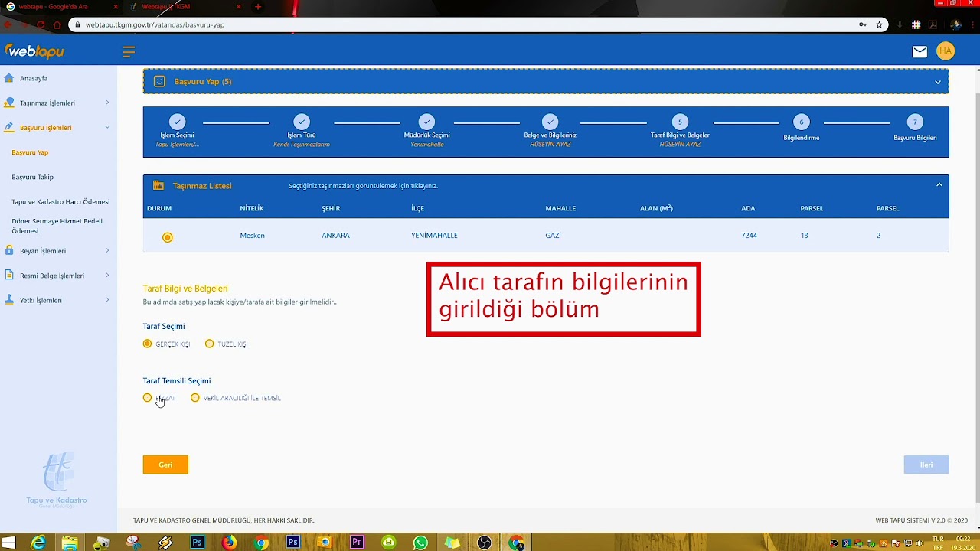Open Döner Sermaye Hizmet Bedeli Ödemesi
This screenshot has height=551, width=980.
tap(57, 226)
